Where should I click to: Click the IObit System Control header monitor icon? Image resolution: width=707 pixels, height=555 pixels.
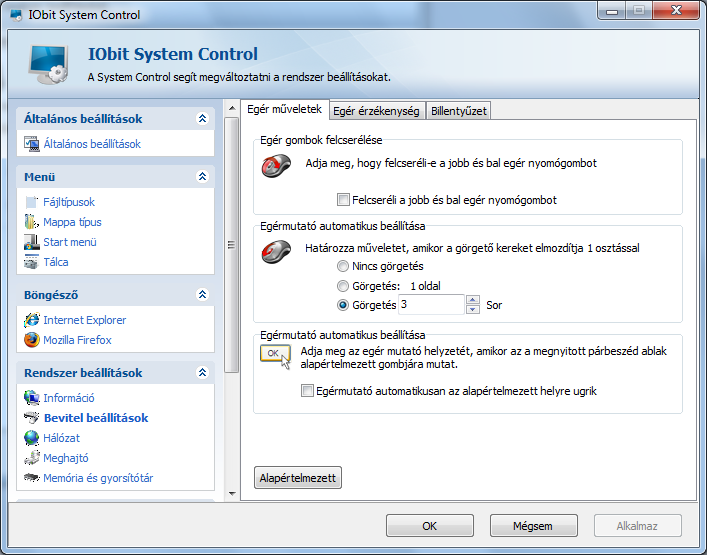click(49, 64)
